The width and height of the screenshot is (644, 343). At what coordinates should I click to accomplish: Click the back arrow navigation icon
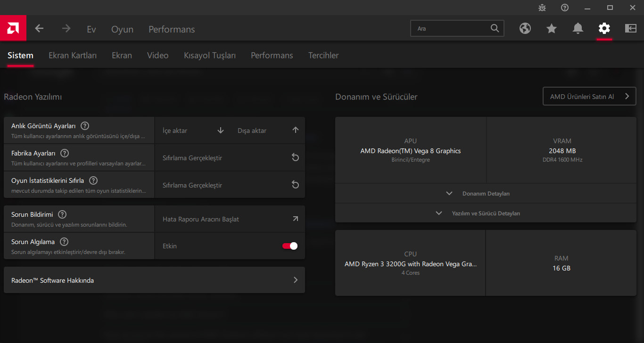[x=39, y=29]
